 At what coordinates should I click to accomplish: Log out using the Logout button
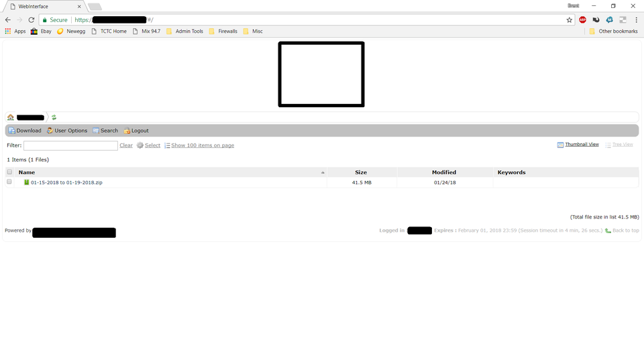[x=136, y=131]
